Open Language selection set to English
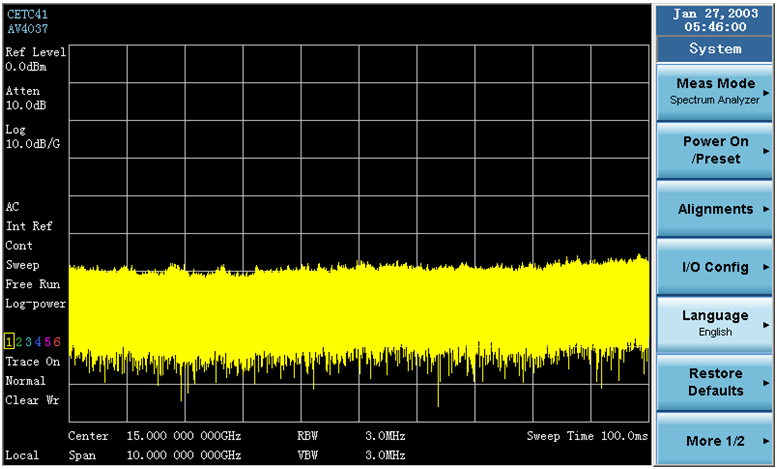This screenshot has height=469, width=777. click(x=714, y=323)
